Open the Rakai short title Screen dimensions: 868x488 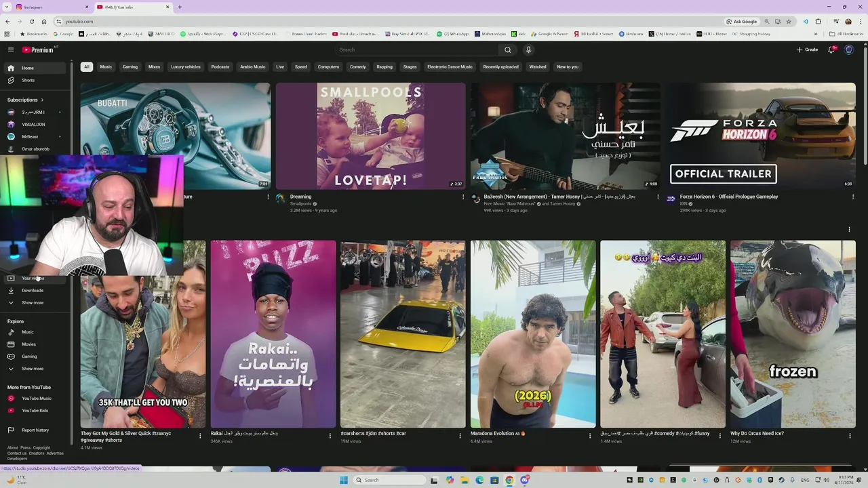click(244, 433)
